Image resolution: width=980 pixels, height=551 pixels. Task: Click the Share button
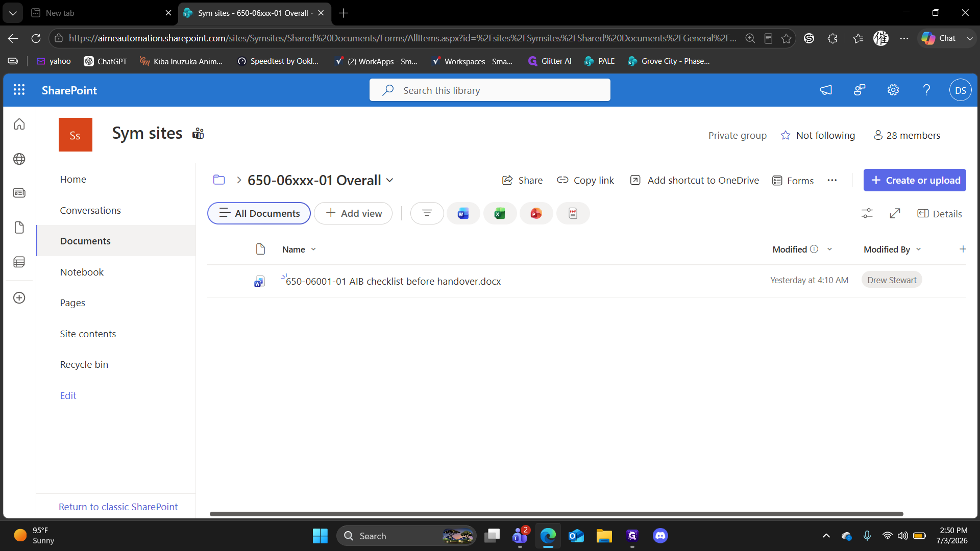(522, 180)
